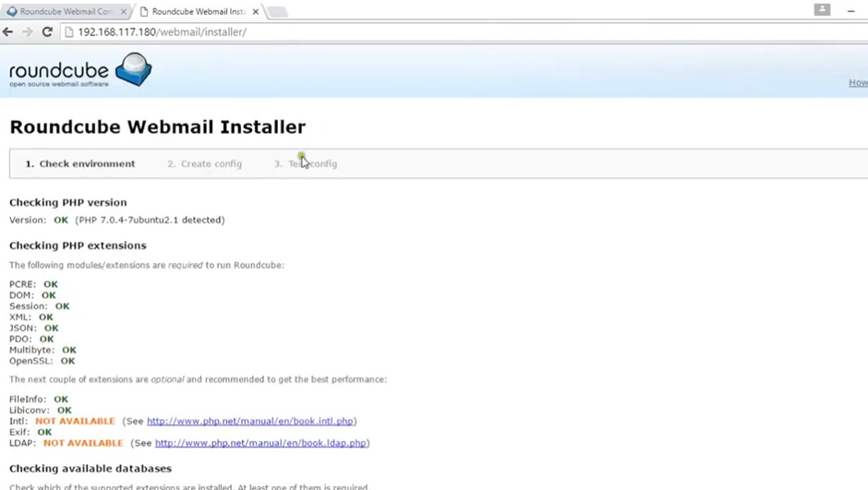This screenshot has width=868, height=490.
Task: Click the PHP 7.0.4-7ubuntu2.1 detected text
Action: (150, 221)
